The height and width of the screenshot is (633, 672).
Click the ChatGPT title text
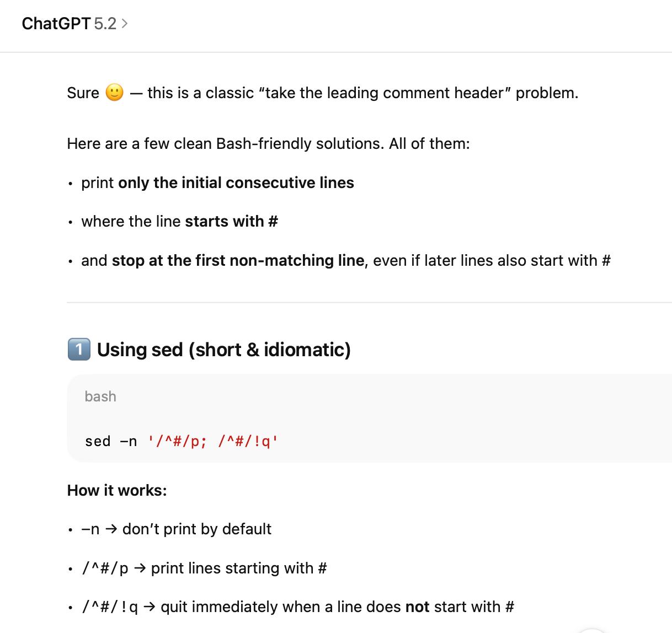[56, 24]
